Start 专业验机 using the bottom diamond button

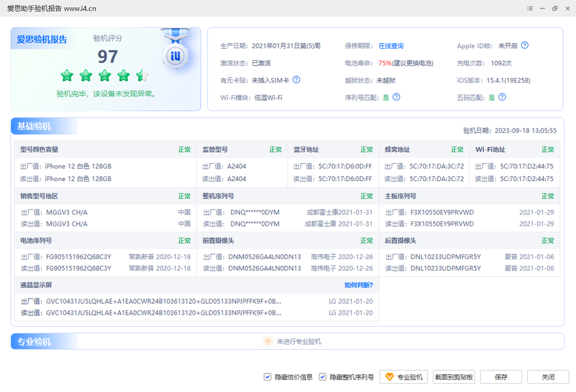click(404, 377)
